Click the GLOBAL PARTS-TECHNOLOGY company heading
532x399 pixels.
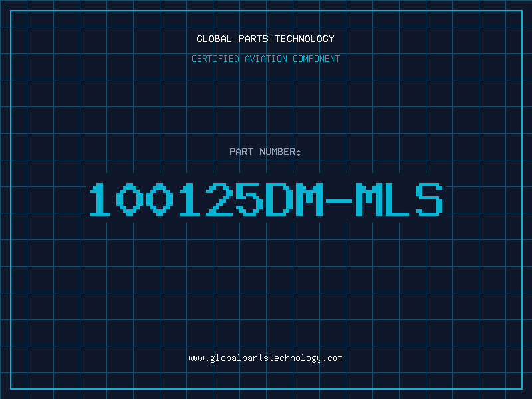[265, 39]
